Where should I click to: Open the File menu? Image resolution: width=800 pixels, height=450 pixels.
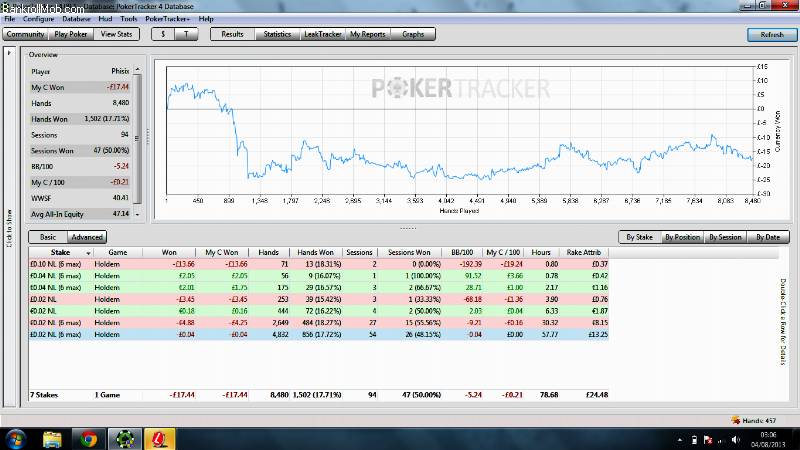9,19
